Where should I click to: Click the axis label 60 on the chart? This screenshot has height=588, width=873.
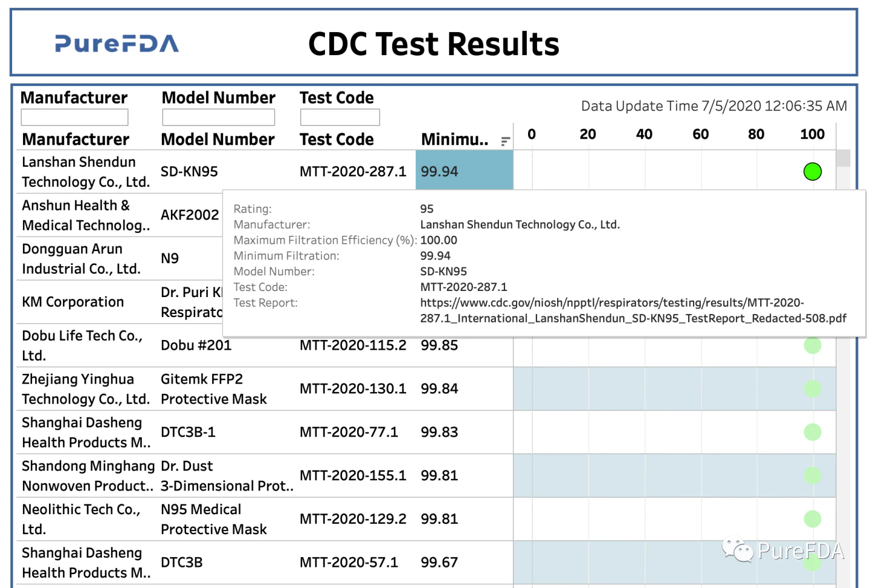coord(701,134)
